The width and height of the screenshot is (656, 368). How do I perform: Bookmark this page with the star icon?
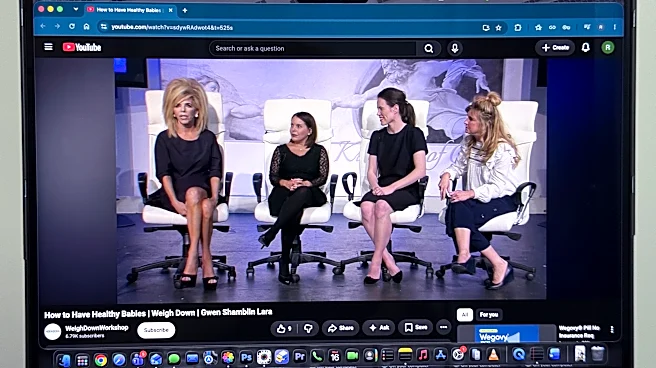[x=498, y=28]
